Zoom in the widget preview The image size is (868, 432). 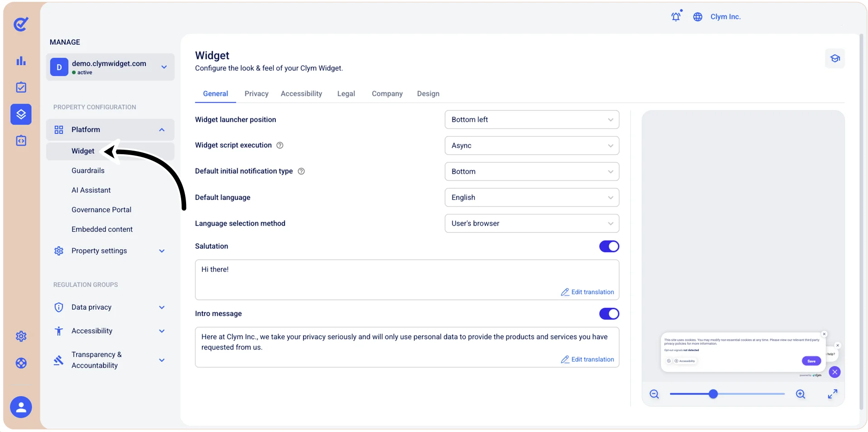[801, 394]
